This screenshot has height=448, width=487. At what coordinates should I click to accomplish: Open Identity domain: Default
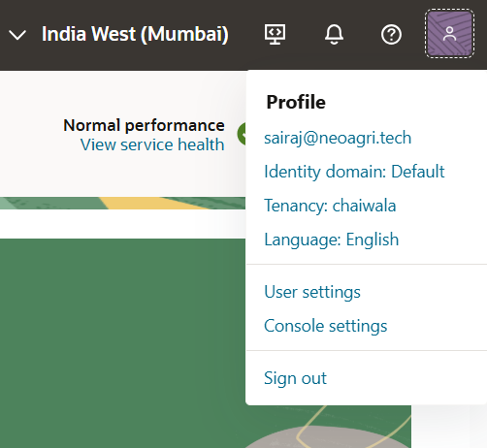354,172
